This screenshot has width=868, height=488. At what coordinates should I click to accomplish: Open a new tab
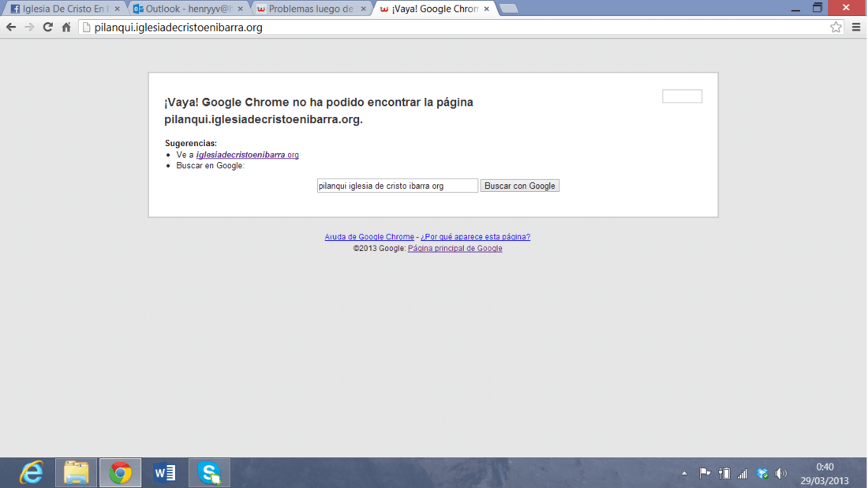[509, 9]
